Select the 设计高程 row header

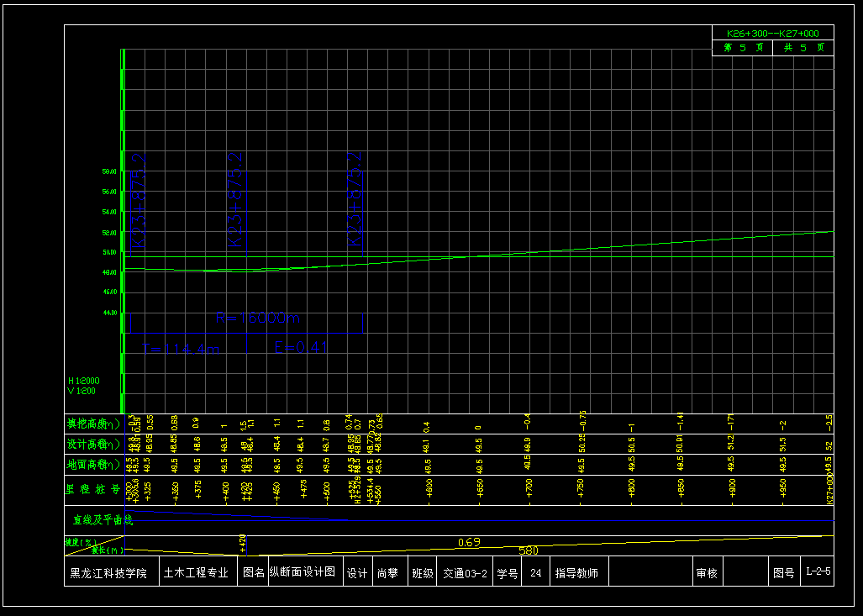[93, 444]
